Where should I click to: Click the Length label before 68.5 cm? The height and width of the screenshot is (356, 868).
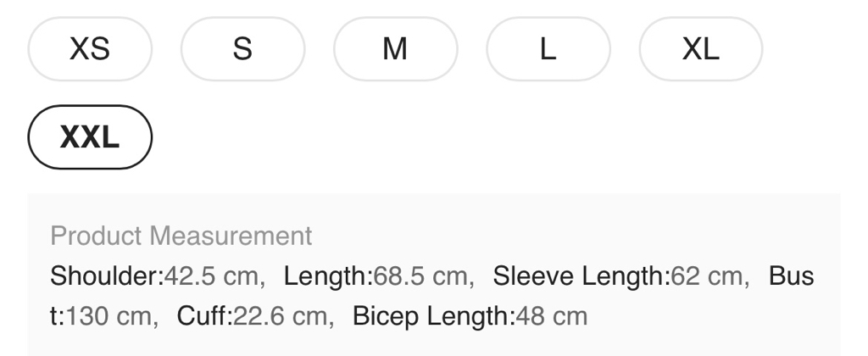[327, 276]
